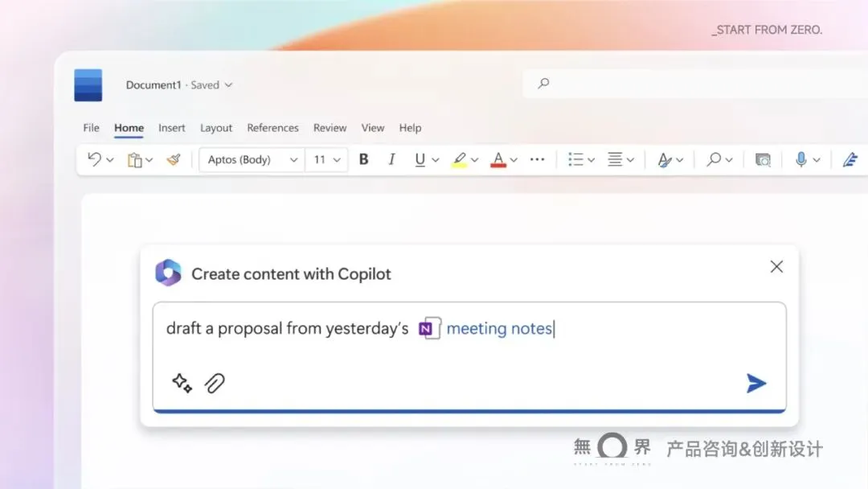Expand the Dictate options dropdown arrow
Viewport: 868px width, 489px height.
pos(817,160)
